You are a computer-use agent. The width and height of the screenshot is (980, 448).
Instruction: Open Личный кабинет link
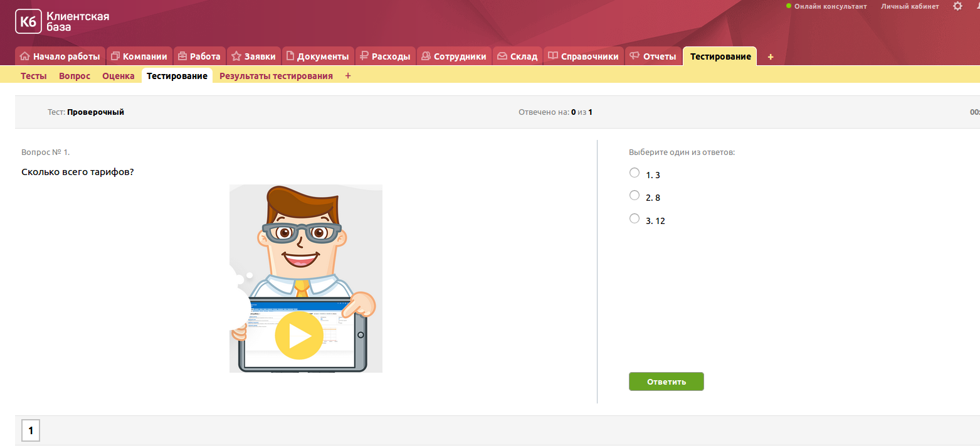pyautogui.click(x=910, y=6)
